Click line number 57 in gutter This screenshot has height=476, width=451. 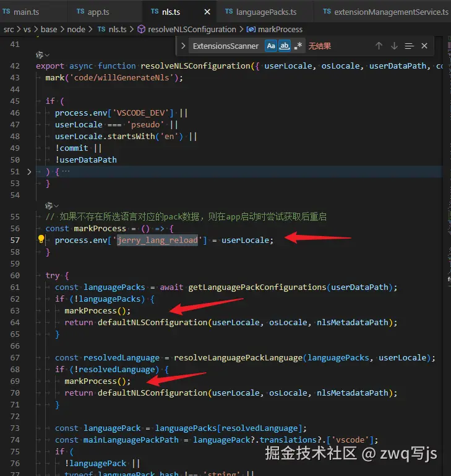click(x=15, y=240)
